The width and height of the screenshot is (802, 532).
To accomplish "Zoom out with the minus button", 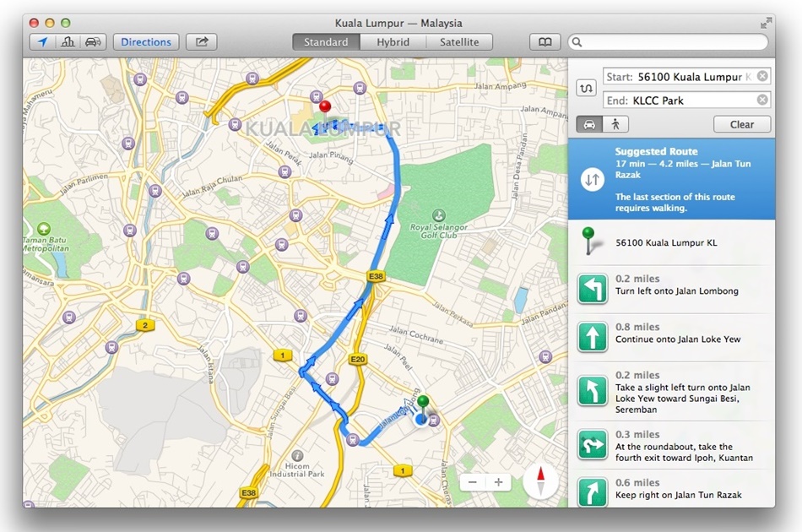I will pos(473,482).
